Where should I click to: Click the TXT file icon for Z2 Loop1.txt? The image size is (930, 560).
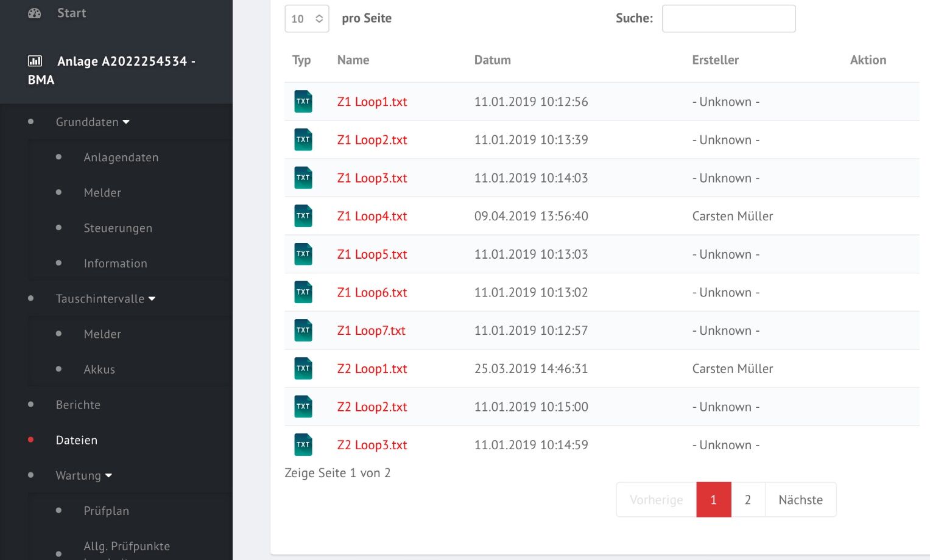pos(303,369)
